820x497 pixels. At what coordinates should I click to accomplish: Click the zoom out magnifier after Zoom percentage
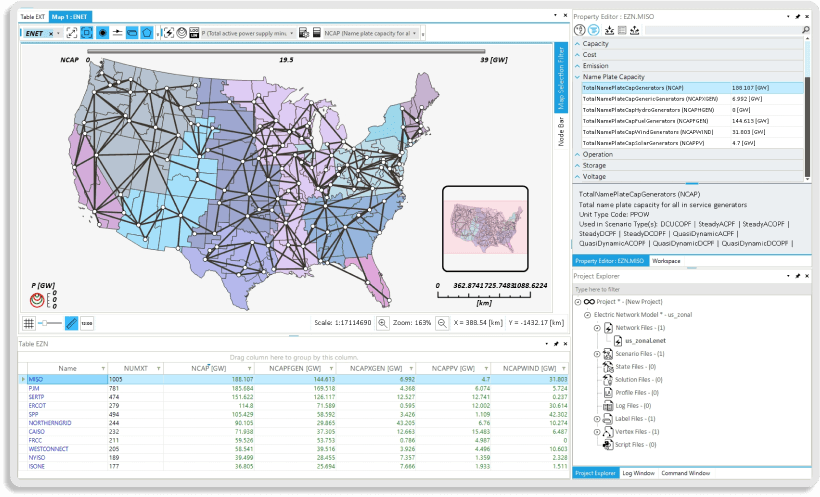click(440, 323)
